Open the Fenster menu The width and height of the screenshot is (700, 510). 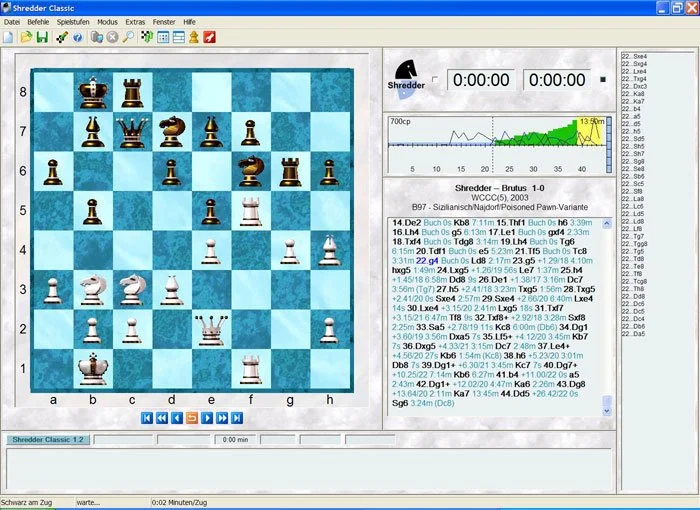point(164,22)
